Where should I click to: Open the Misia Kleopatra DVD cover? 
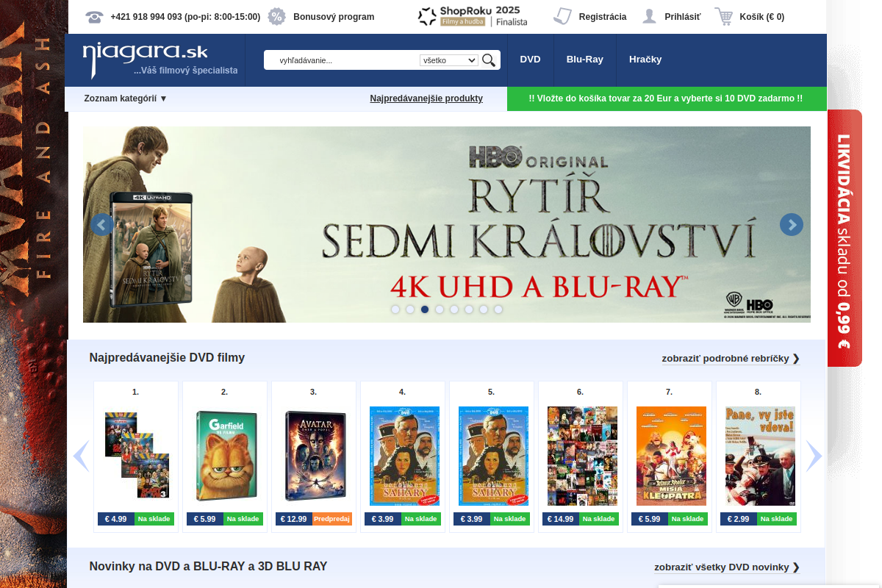point(671,456)
